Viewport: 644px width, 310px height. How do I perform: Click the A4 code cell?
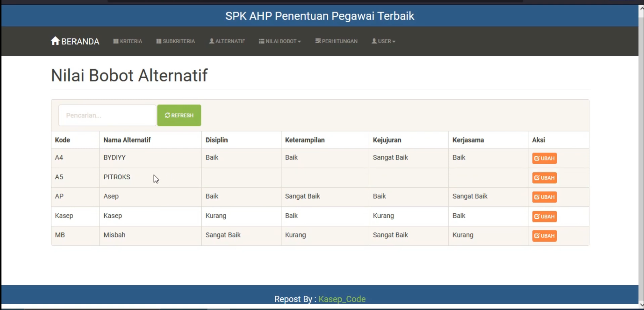point(75,158)
